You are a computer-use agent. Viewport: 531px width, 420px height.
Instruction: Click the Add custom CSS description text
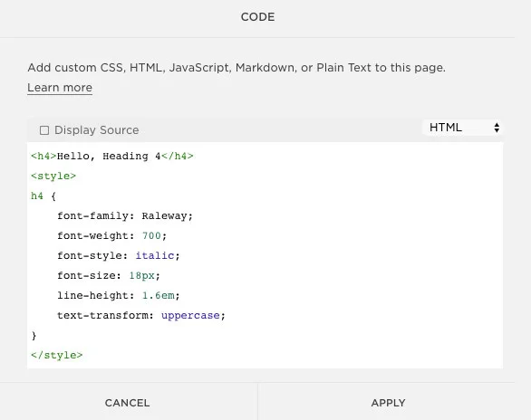pos(237,68)
